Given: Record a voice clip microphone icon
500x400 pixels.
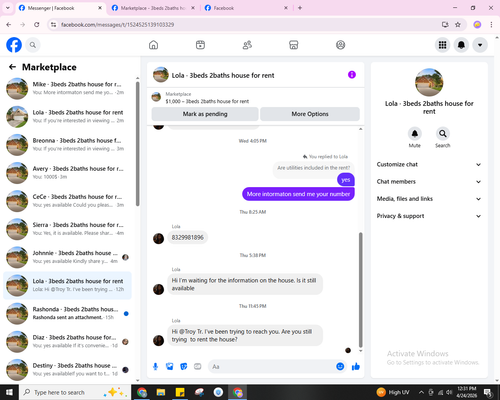Looking at the screenshot, I should [x=155, y=367].
